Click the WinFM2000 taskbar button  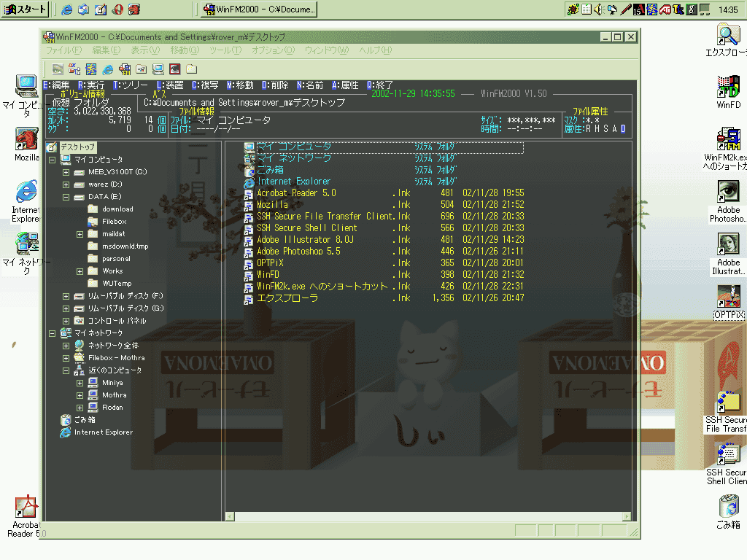(259, 9)
